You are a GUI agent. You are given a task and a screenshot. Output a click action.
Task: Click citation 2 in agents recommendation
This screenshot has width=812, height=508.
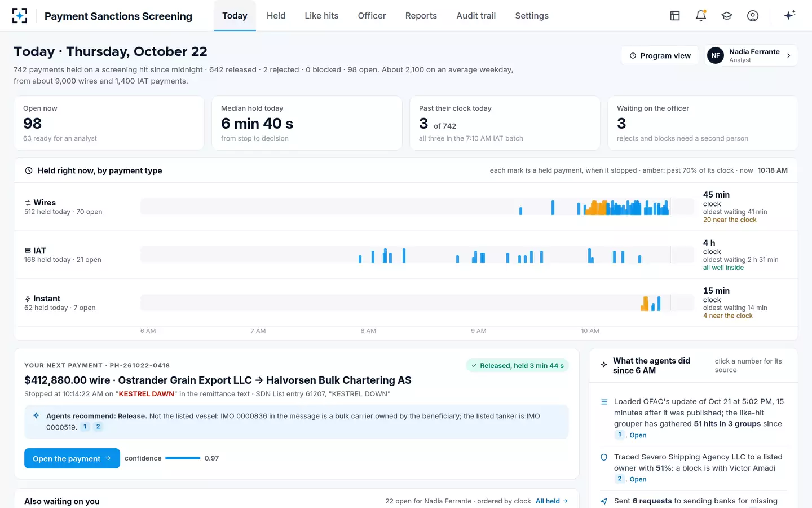pos(98,427)
